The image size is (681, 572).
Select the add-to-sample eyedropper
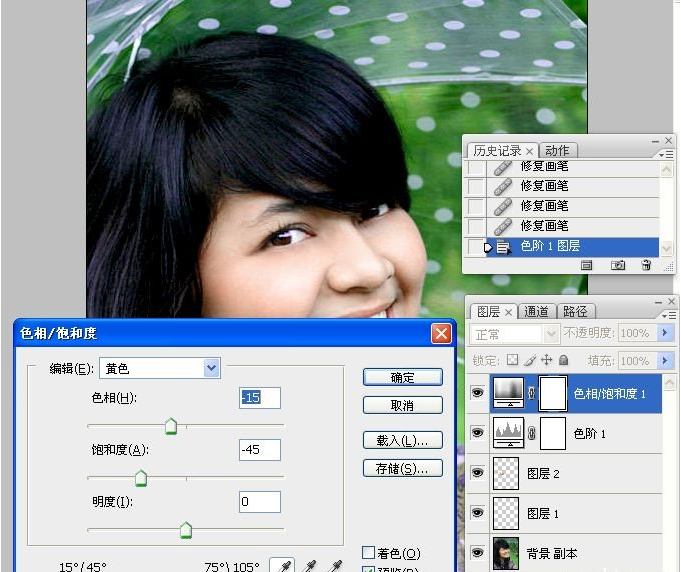[310, 565]
